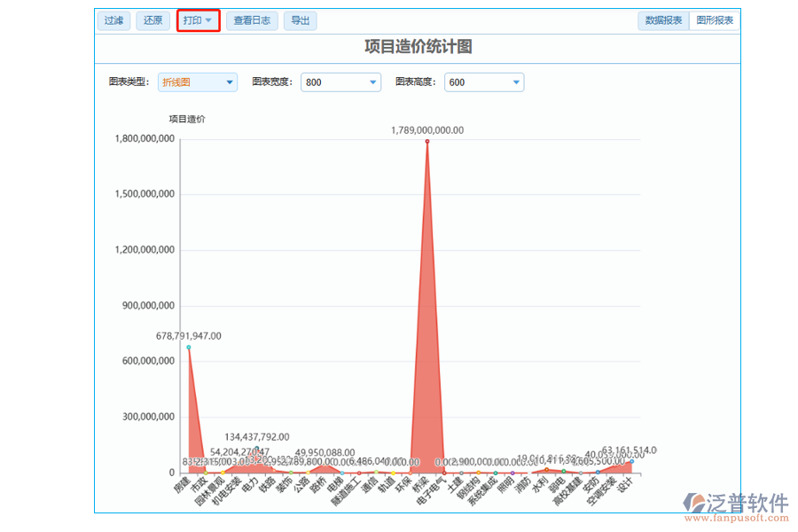Expand the 图表类型 chart type dropdown
798x532 pixels.
[198, 82]
